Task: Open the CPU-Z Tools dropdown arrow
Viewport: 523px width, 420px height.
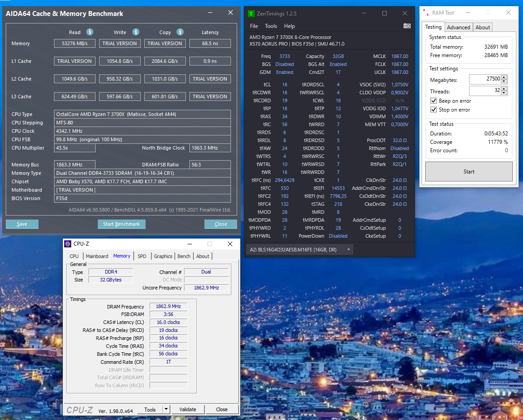Action: (166, 409)
